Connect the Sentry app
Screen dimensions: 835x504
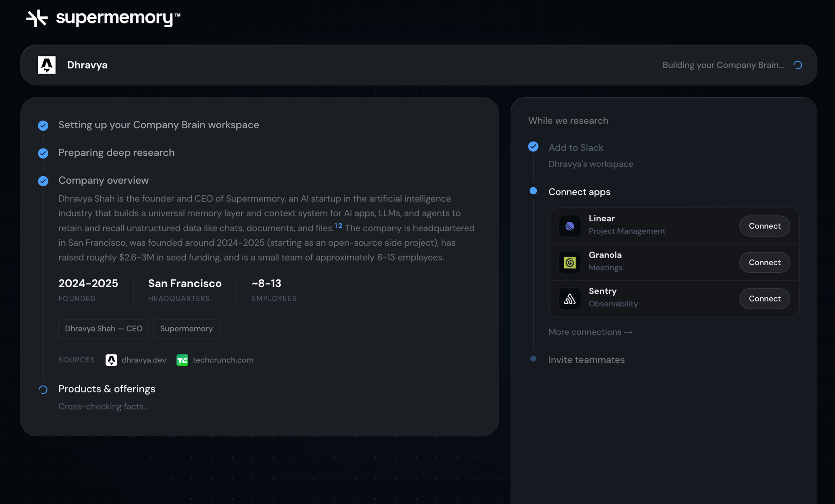click(764, 299)
